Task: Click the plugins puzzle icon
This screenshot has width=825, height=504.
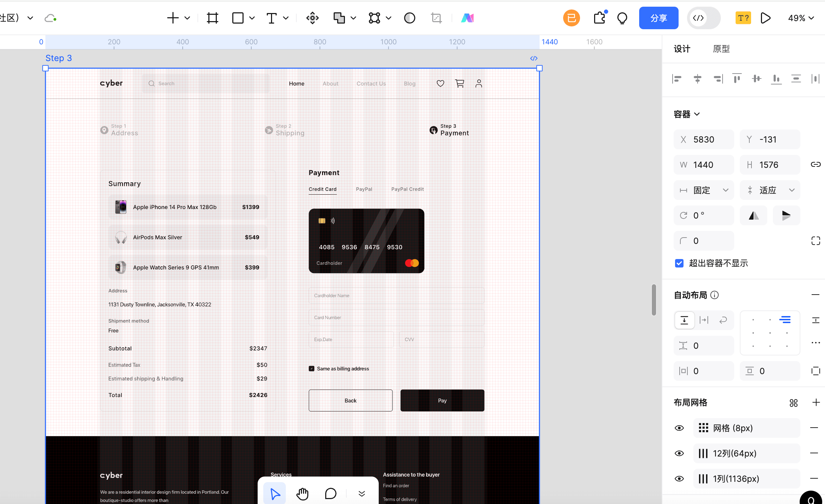Action: pos(600,18)
